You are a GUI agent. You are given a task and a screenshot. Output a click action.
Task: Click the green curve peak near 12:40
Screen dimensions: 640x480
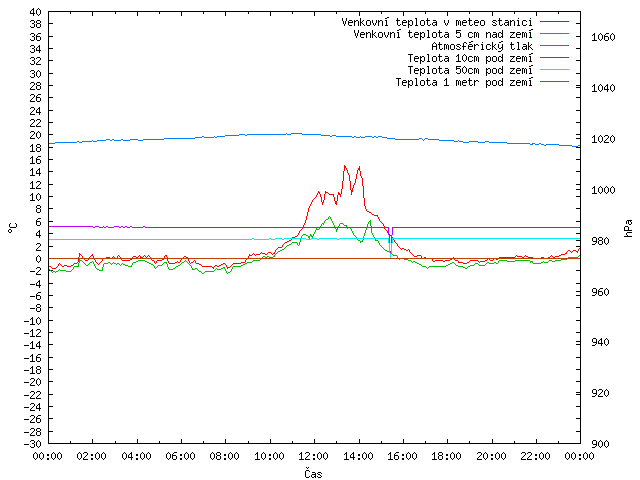coord(329,217)
